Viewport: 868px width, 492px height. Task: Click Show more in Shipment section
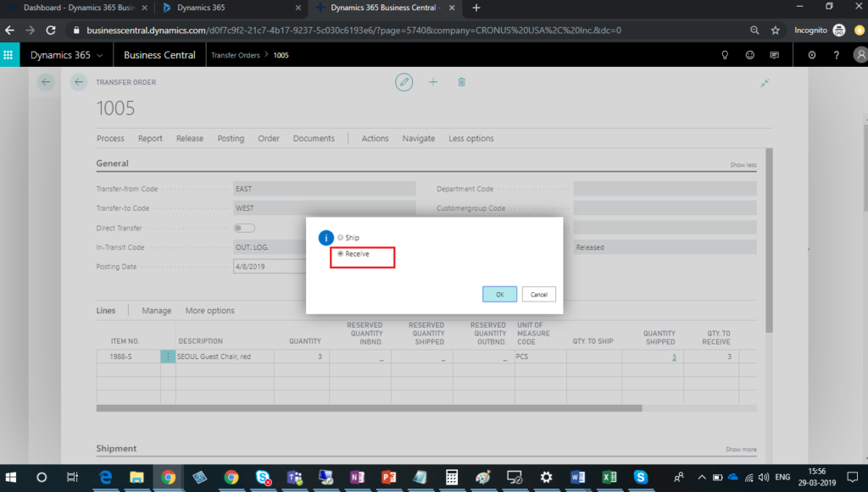[x=741, y=450]
